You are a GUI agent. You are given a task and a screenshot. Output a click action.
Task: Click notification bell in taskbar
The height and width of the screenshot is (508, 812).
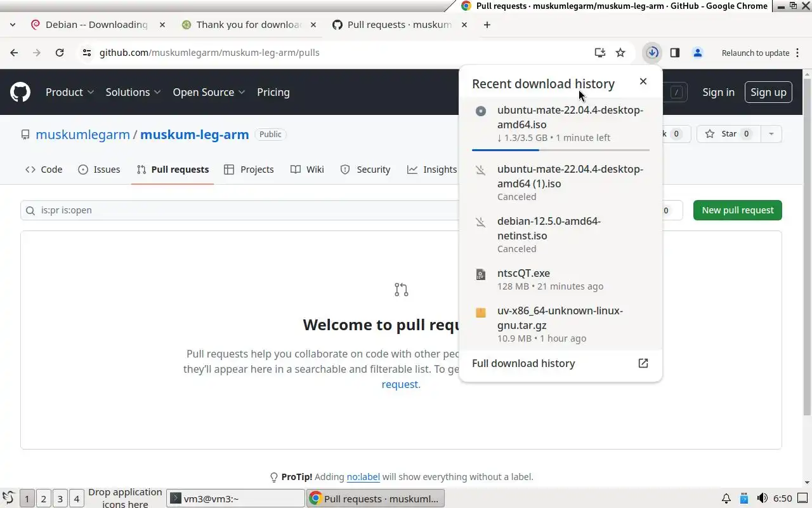coord(726,498)
